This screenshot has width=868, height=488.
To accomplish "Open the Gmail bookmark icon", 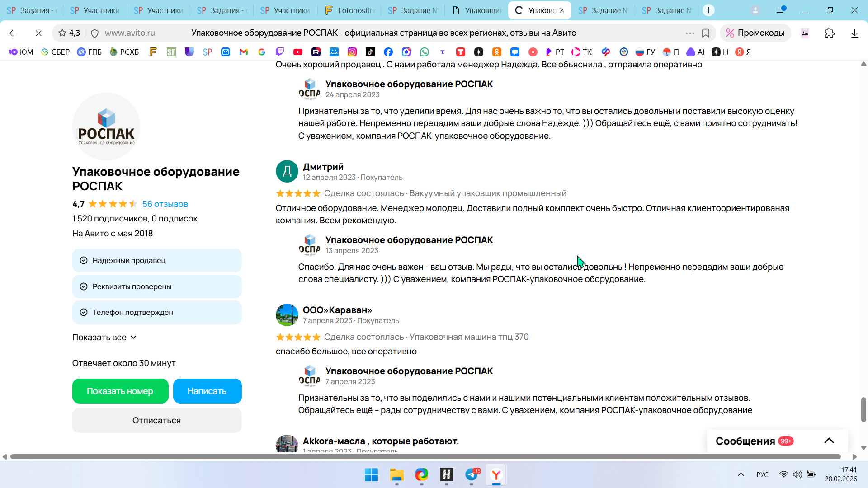I will tap(244, 52).
